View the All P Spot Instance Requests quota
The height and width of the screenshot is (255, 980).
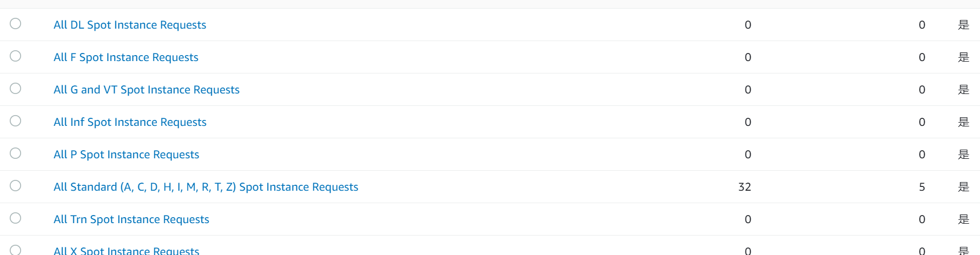point(126,155)
